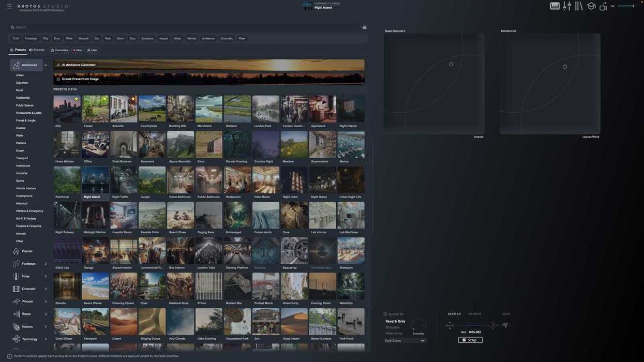Open the piano keyboard perform view
Screen dimensions: 644x362
pos(555,6)
